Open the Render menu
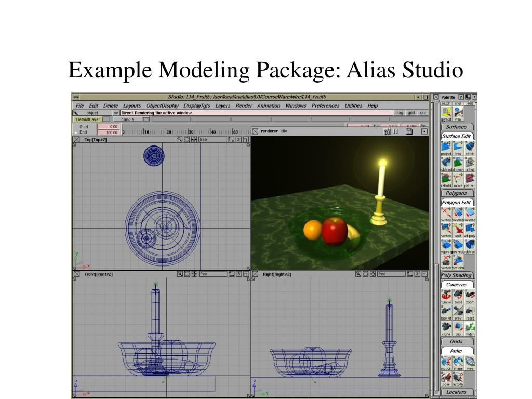 click(x=244, y=105)
